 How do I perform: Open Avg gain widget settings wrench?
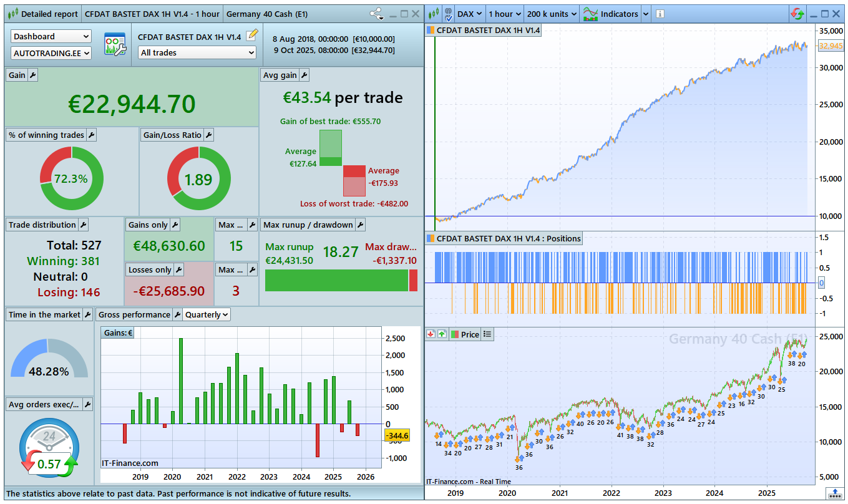(304, 75)
